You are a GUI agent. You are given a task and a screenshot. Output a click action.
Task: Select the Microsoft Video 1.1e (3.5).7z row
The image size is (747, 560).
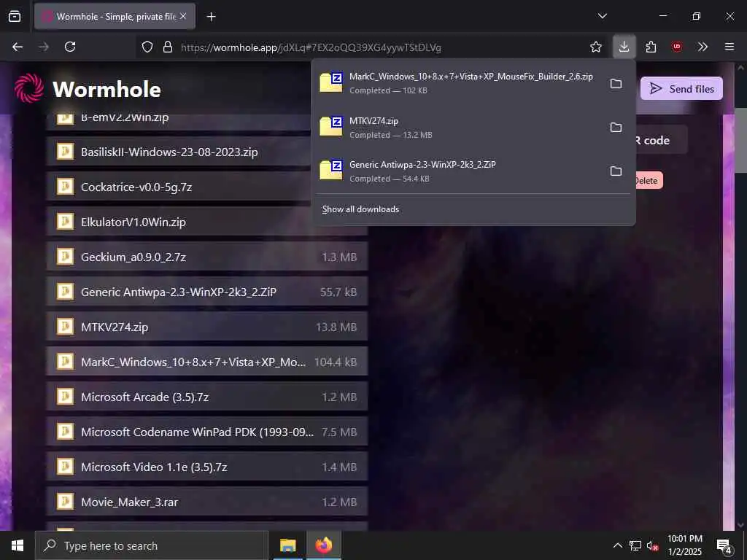coord(207,467)
